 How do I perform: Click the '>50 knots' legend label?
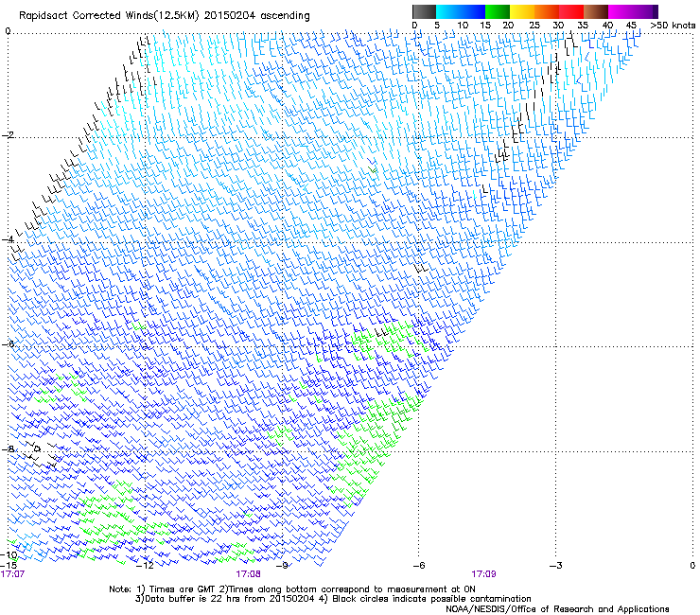click(673, 26)
